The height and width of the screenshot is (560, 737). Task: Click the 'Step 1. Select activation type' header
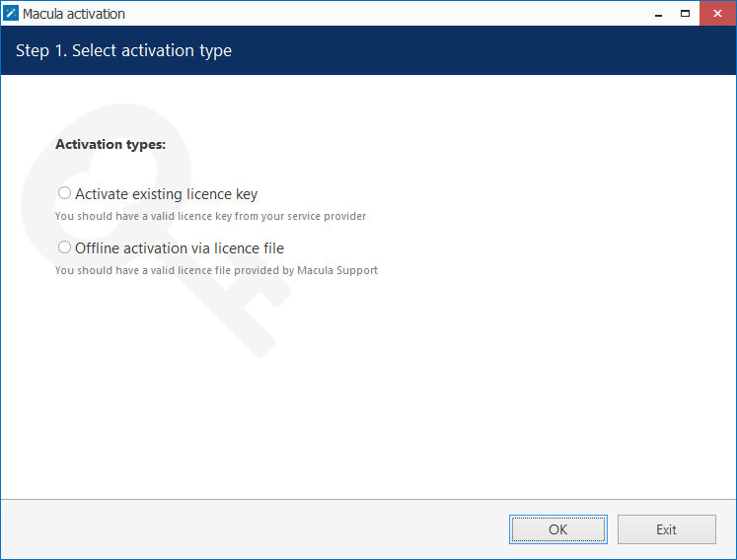pos(123,50)
